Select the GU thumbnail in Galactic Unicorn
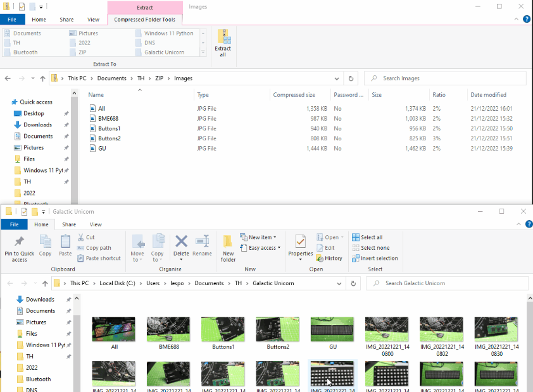Screen dimensions: 533x392 [332, 329]
